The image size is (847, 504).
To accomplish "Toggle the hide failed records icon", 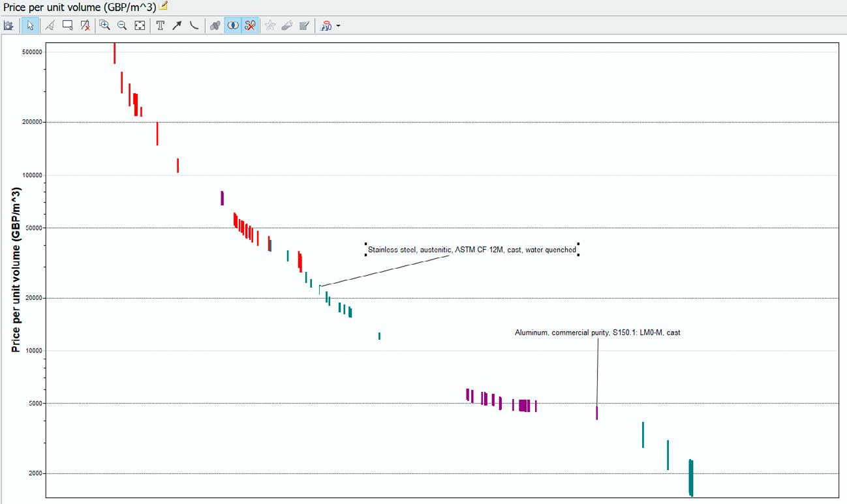I will pos(250,25).
